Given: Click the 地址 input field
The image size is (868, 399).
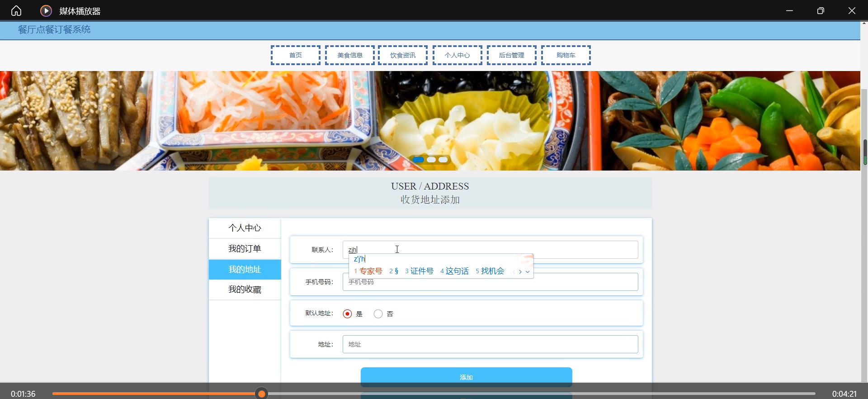Looking at the screenshot, I should tap(490, 344).
